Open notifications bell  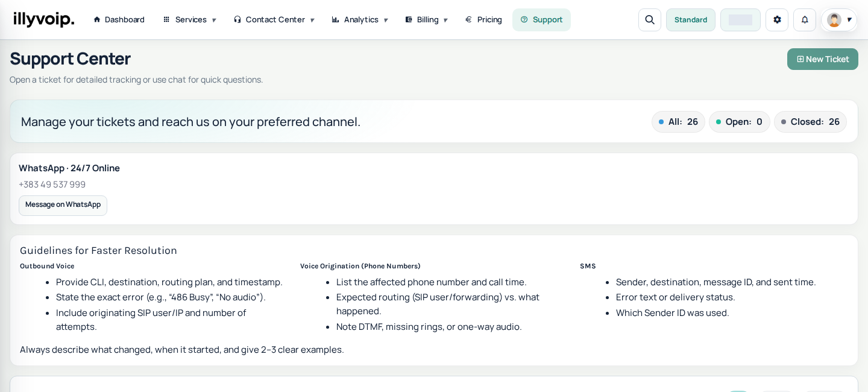(x=805, y=20)
